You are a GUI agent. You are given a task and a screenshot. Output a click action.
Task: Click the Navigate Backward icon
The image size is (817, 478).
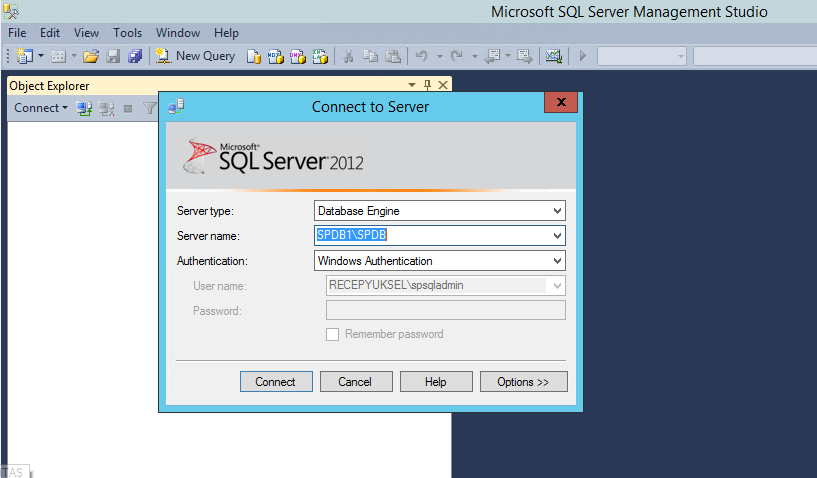492,56
